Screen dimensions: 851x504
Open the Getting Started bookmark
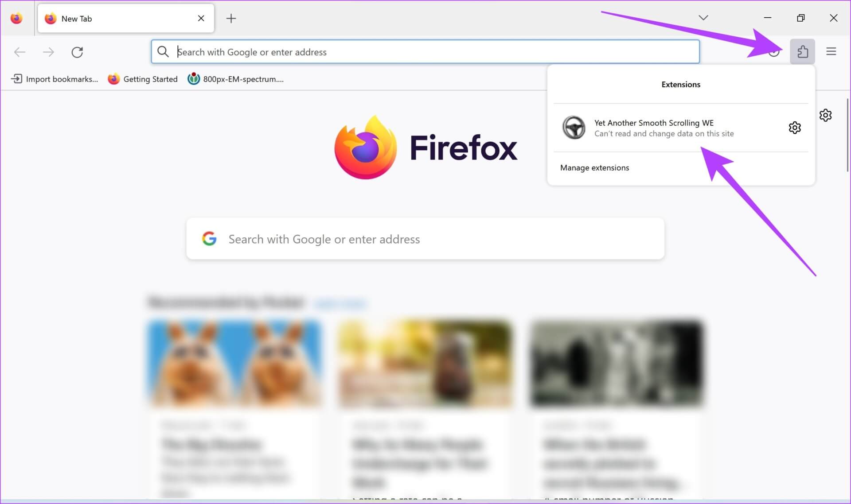143,79
